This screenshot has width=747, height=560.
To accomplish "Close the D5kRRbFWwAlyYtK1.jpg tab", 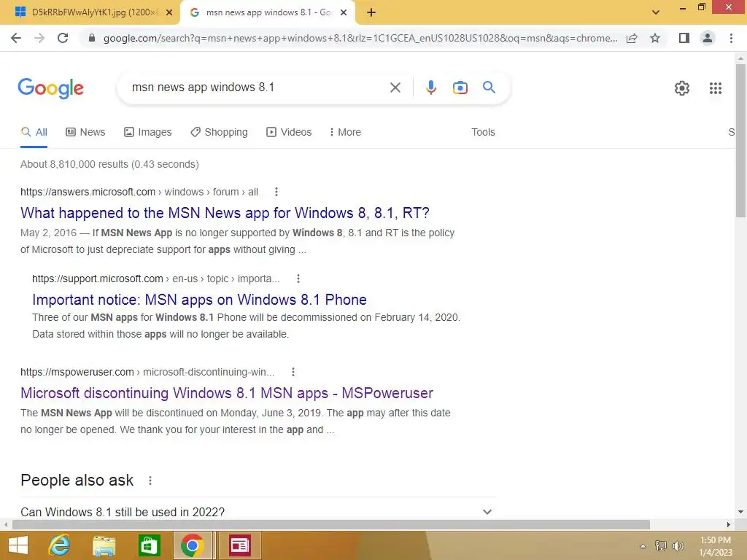I will point(169,13).
